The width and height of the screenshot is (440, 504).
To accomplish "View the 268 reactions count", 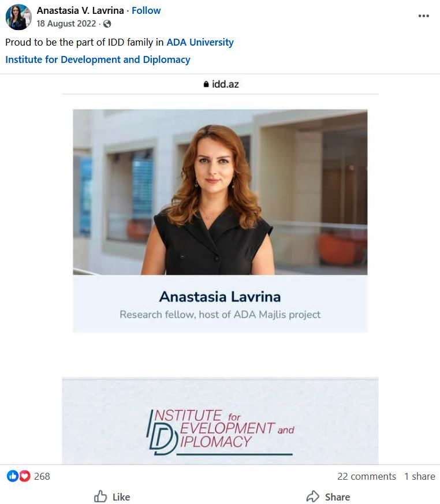I will pyautogui.click(x=42, y=476).
